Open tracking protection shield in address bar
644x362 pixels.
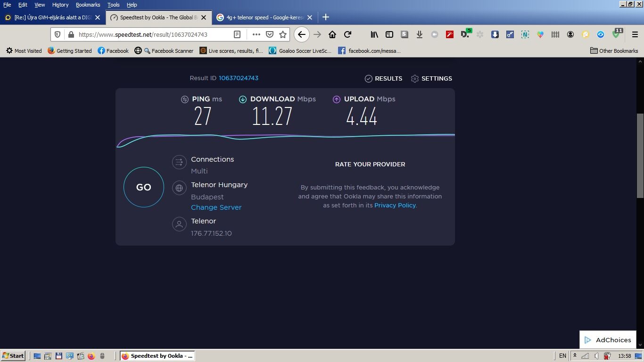click(58, 34)
